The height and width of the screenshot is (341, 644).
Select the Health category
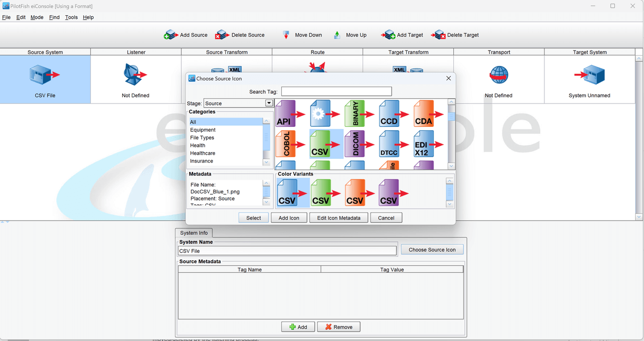tap(225, 146)
